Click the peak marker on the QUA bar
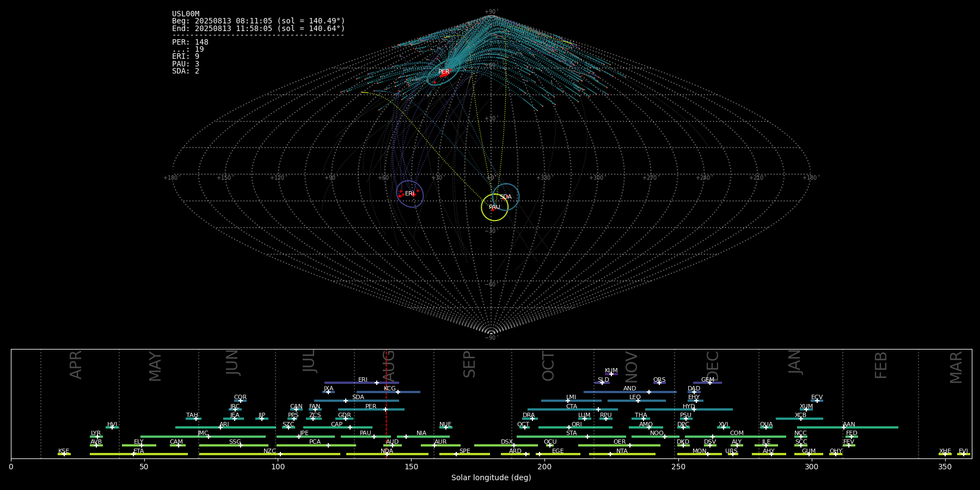 coord(766,427)
